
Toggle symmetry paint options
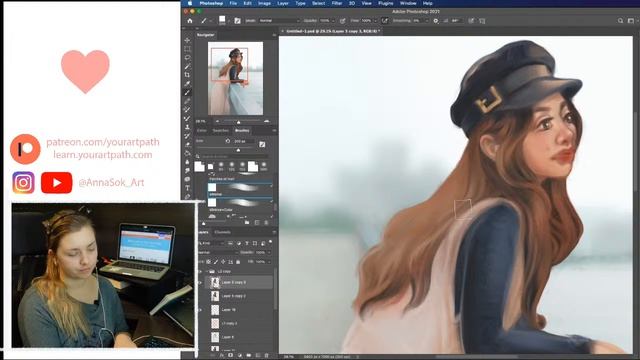[482, 20]
